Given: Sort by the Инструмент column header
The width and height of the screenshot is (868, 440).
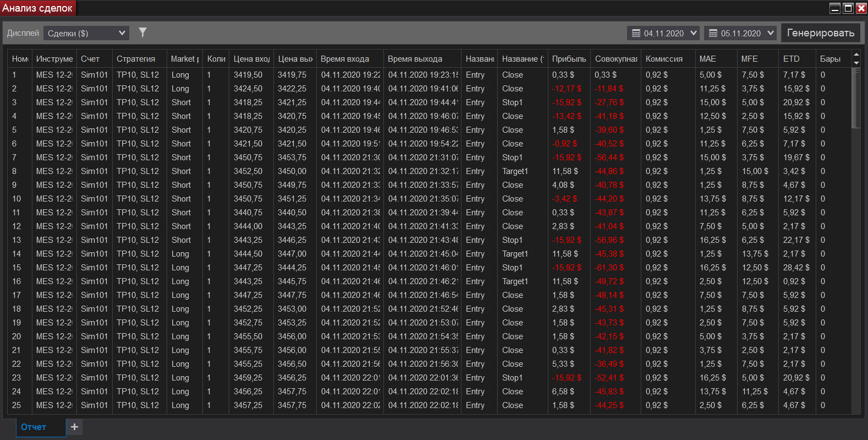Looking at the screenshot, I should pyautogui.click(x=54, y=59).
